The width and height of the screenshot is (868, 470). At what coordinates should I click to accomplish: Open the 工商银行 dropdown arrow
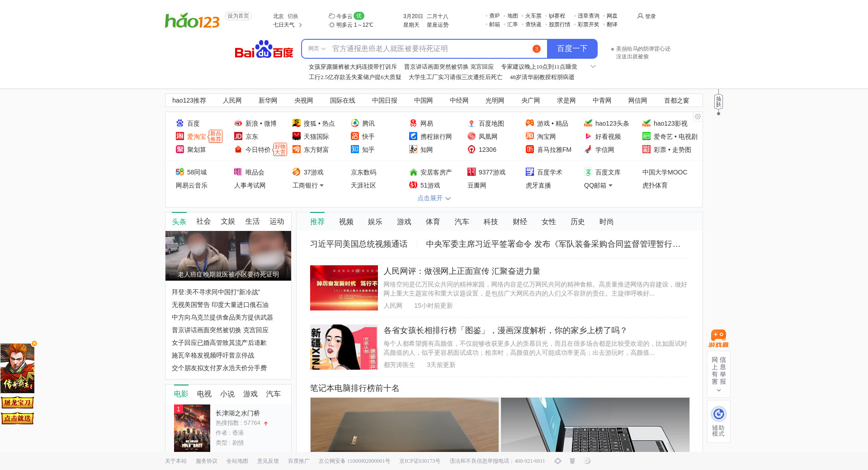pos(321,185)
